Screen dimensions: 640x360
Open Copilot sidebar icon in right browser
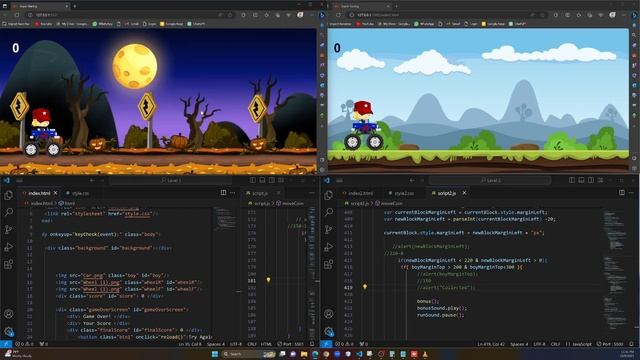(635, 15)
